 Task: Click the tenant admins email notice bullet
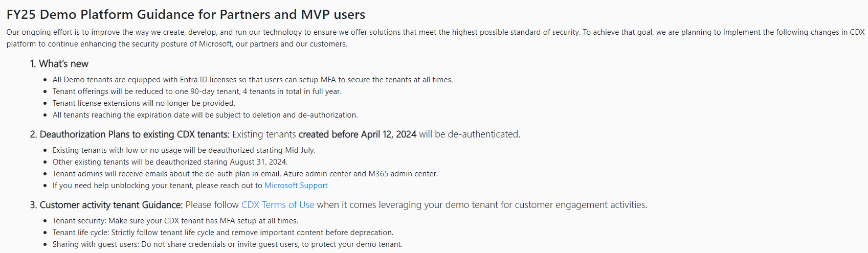[x=245, y=174]
